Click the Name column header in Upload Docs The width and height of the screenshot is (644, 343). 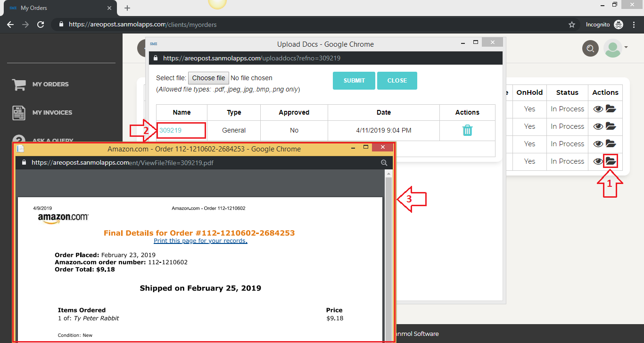click(182, 112)
